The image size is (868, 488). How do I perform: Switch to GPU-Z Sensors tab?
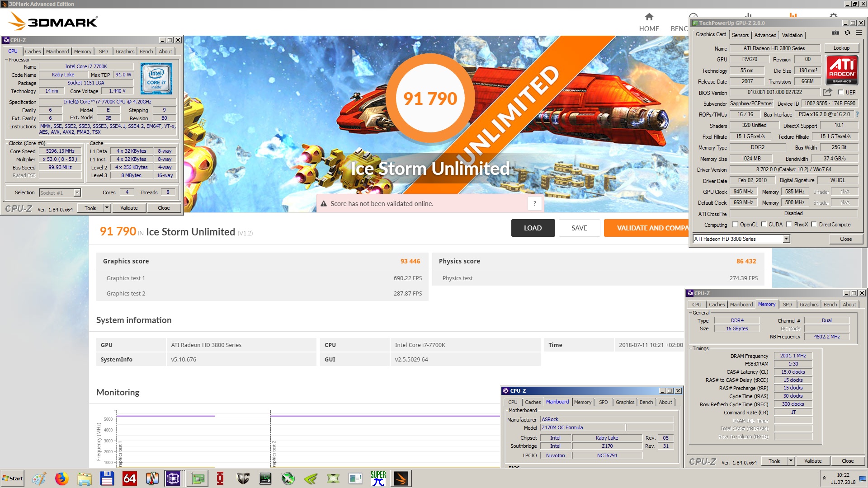tap(740, 35)
